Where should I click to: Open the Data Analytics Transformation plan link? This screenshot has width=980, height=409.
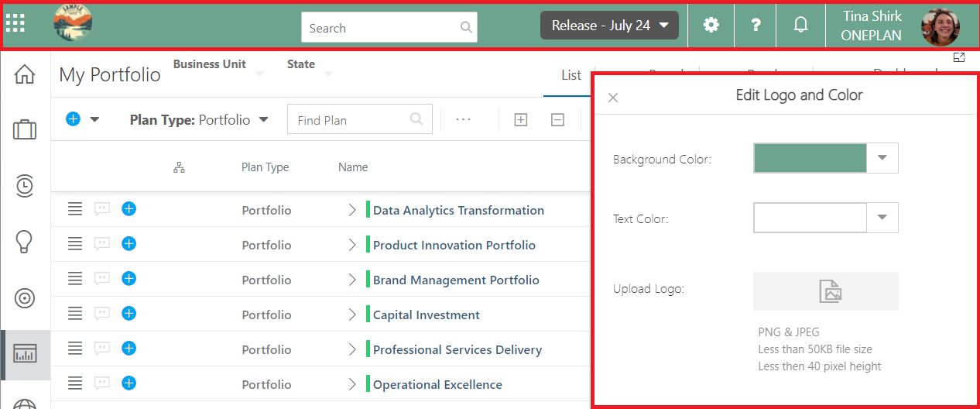point(458,210)
